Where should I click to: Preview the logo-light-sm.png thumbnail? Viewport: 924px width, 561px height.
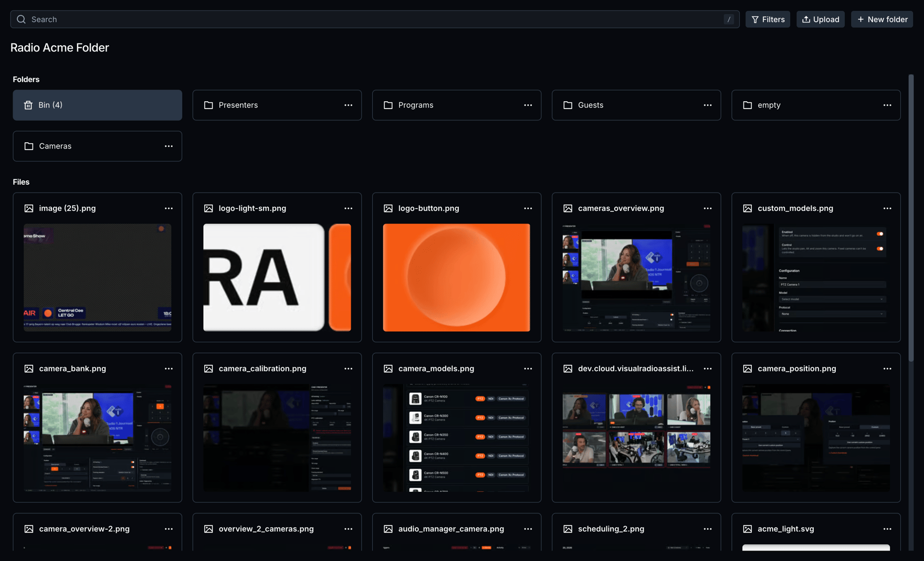tap(277, 278)
